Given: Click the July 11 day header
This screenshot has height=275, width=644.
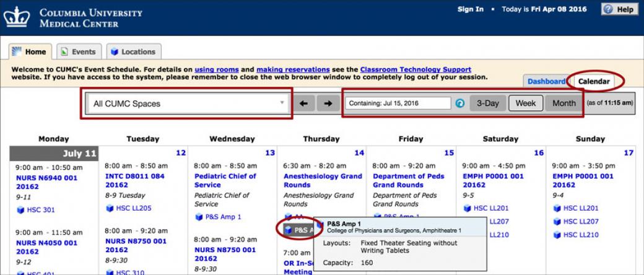Looking at the screenshot, I should [54, 154].
